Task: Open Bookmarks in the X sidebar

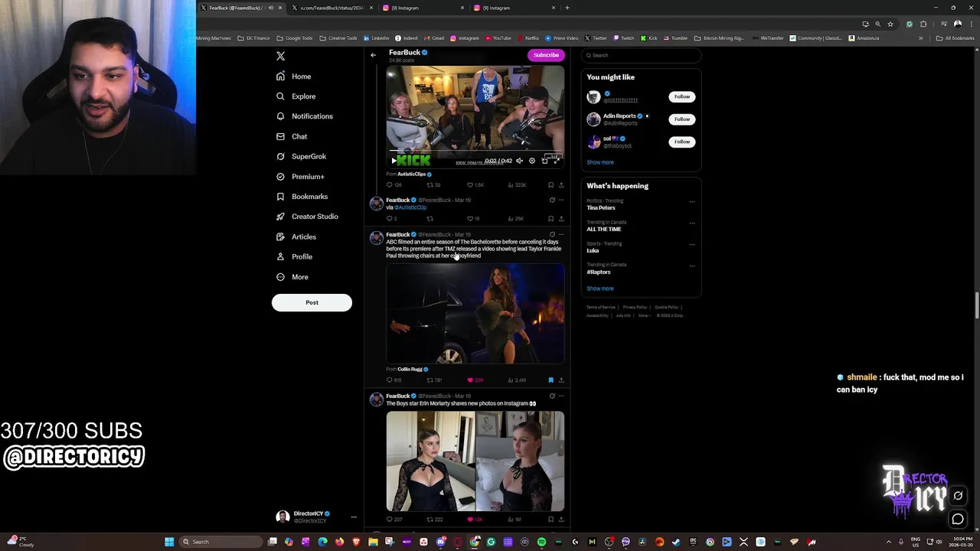Action: pyautogui.click(x=302, y=197)
